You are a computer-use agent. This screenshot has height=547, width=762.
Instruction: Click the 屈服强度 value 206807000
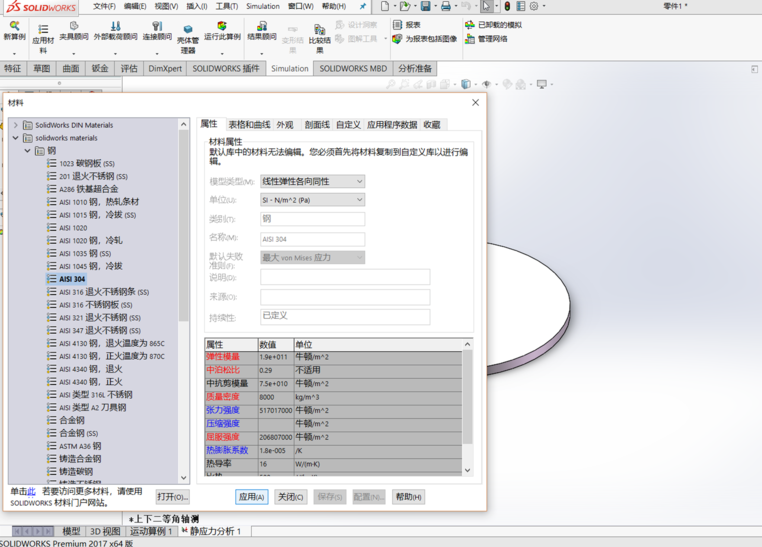(276, 437)
